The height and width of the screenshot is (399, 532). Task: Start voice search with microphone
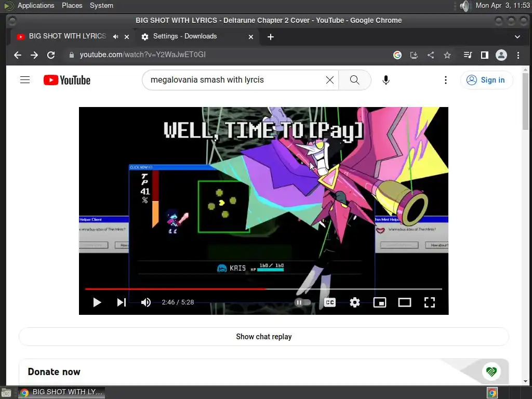[x=386, y=80]
